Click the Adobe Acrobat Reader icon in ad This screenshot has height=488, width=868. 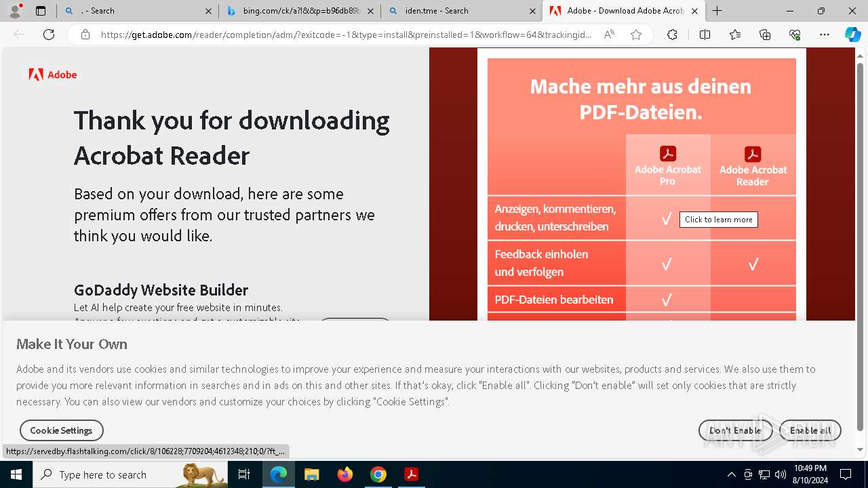pyautogui.click(x=753, y=154)
